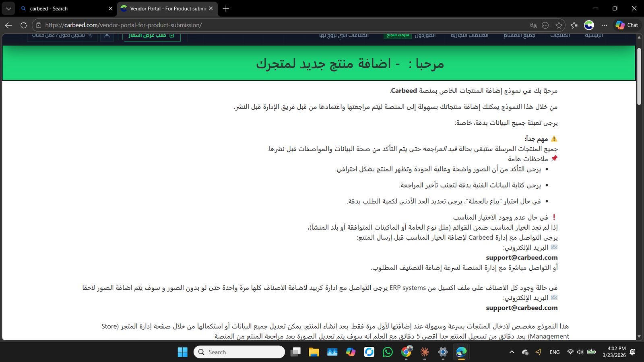Close the Vendor Portal tab
Screen dimensions: 644x362
pos(211,8)
